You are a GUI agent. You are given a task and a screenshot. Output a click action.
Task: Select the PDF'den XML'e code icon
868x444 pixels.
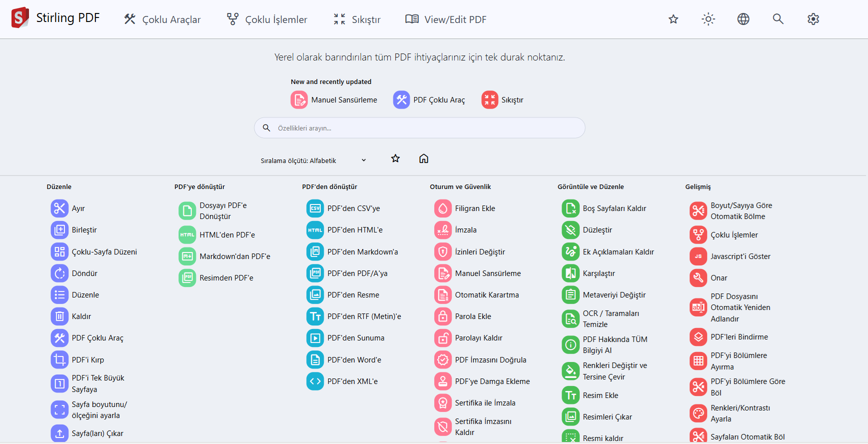click(315, 381)
